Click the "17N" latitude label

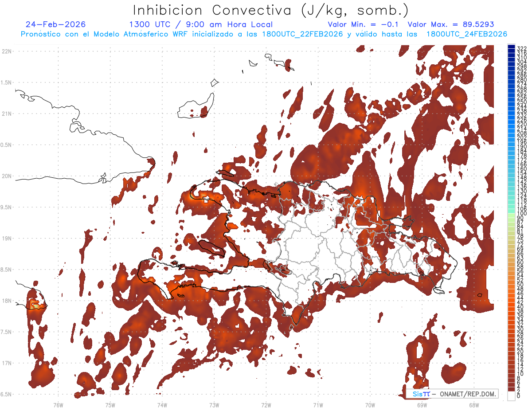pos(7,363)
